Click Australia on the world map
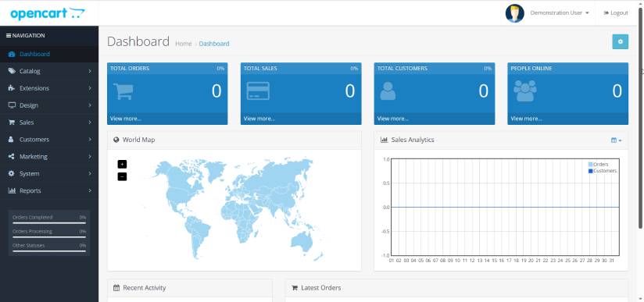644x302 pixels. point(302,241)
